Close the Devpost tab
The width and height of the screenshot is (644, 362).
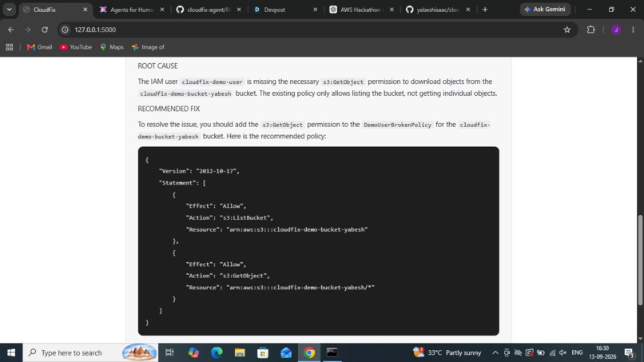coord(315,10)
